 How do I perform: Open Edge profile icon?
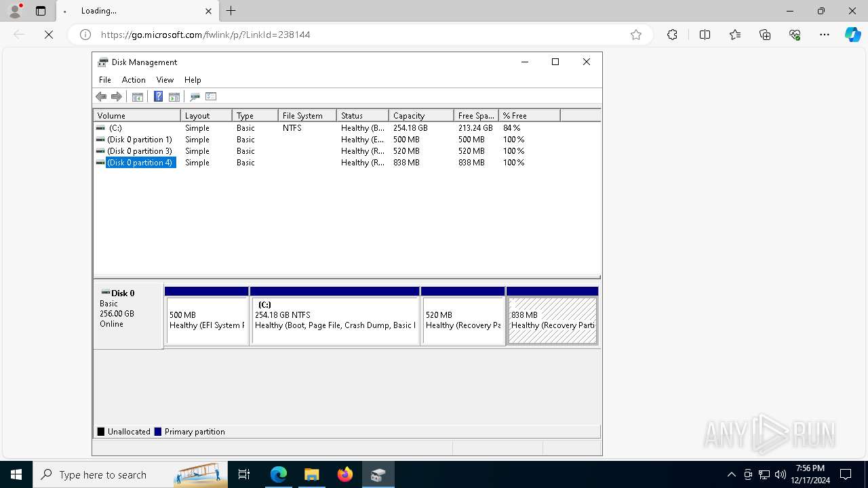coord(15,11)
